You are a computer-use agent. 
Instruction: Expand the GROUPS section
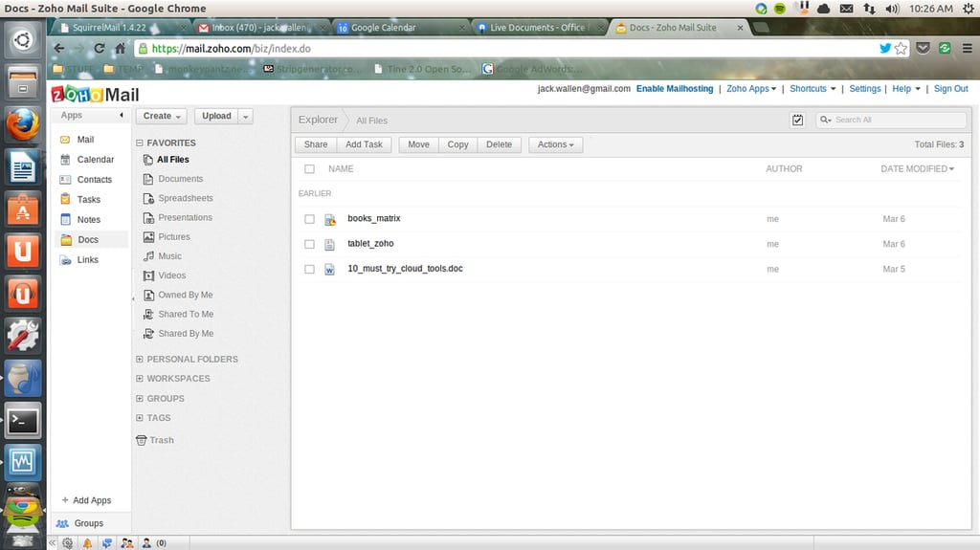click(x=140, y=399)
